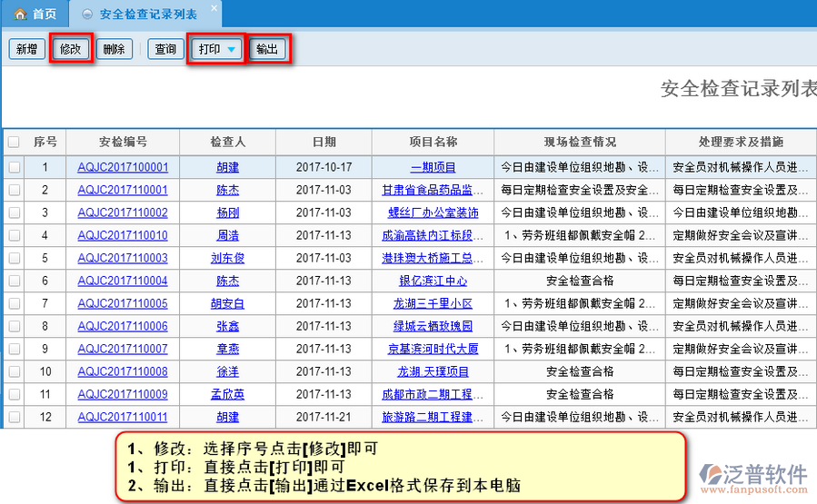Open the 查询 search button
The width and height of the screenshot is (817, 504).
pos(165,49)
